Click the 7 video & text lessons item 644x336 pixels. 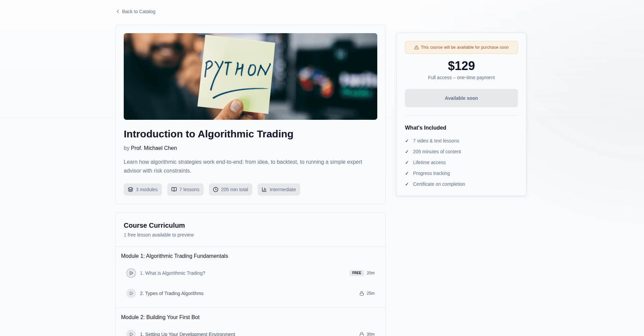pos(436,141)
